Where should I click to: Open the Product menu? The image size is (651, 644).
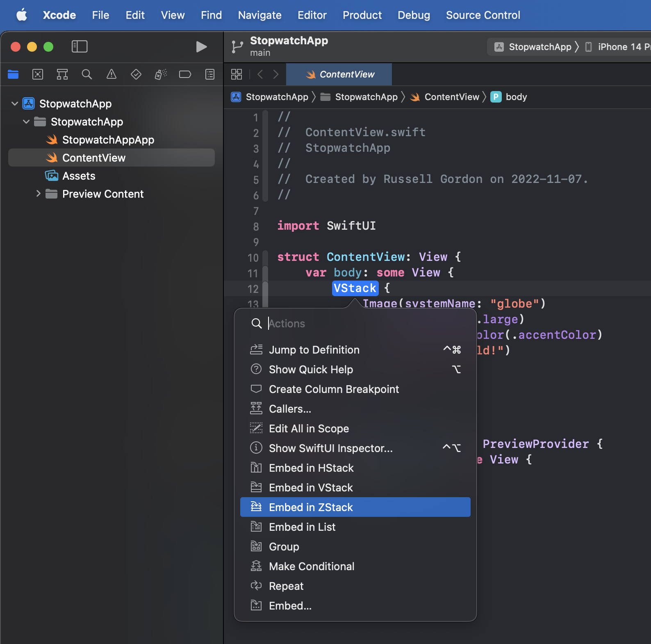(362, 15)
